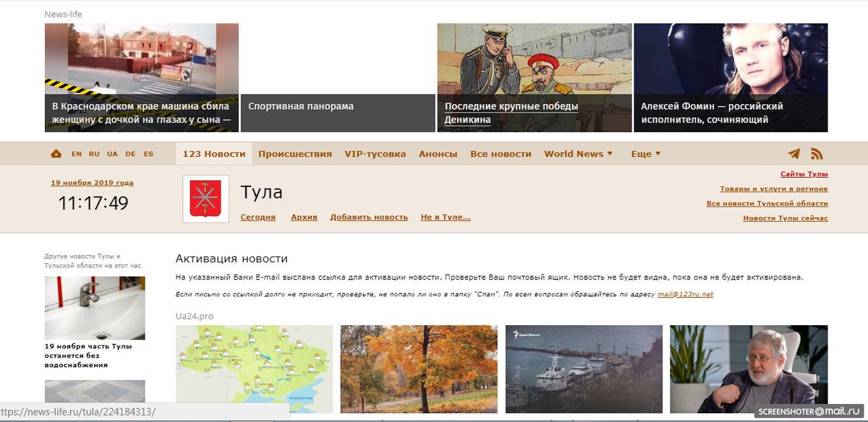Open the Сегодня link under Тула
The height and width of the screenshot is (422, 868).
click(x=258, y=217)
